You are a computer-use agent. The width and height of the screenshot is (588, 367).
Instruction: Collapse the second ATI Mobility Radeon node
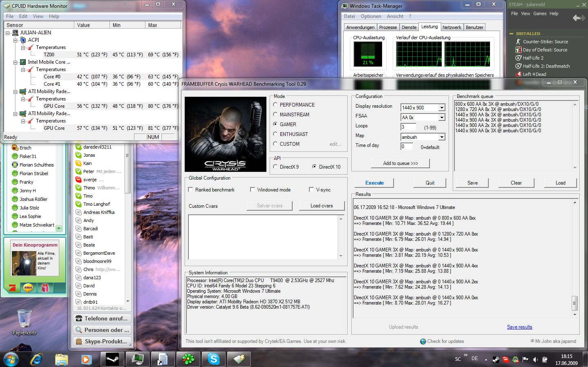[16, 113]
